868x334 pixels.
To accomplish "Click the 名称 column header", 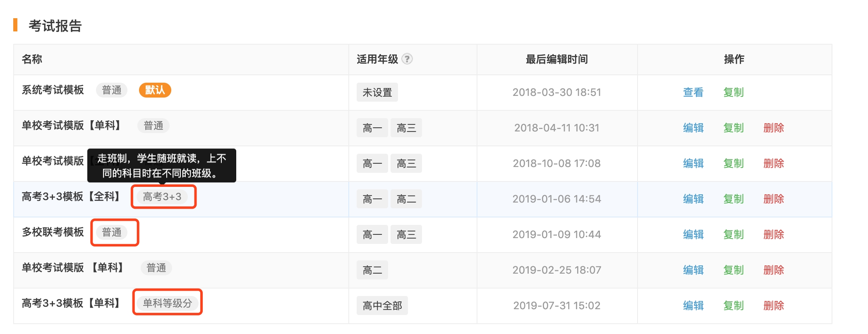I will coord(31,59).
